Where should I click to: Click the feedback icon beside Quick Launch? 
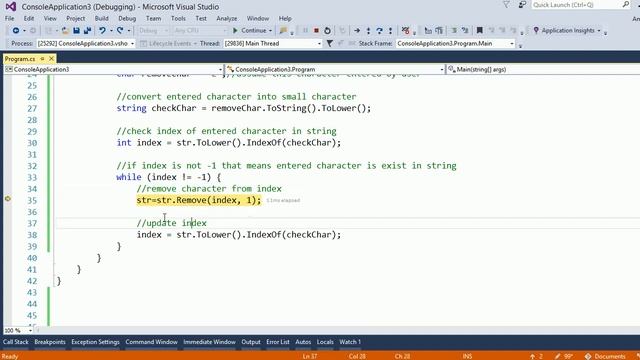(x=522, y=5)
